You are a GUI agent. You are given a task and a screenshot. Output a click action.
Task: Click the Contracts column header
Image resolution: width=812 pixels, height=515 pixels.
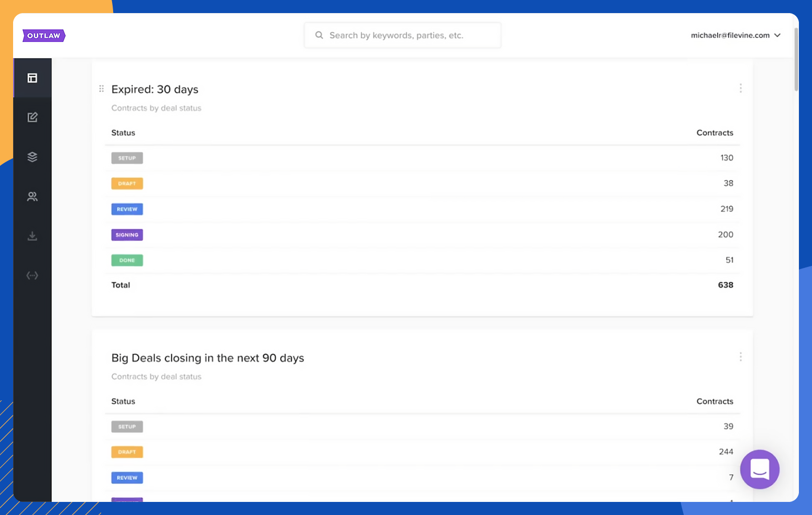click(715, 132)
